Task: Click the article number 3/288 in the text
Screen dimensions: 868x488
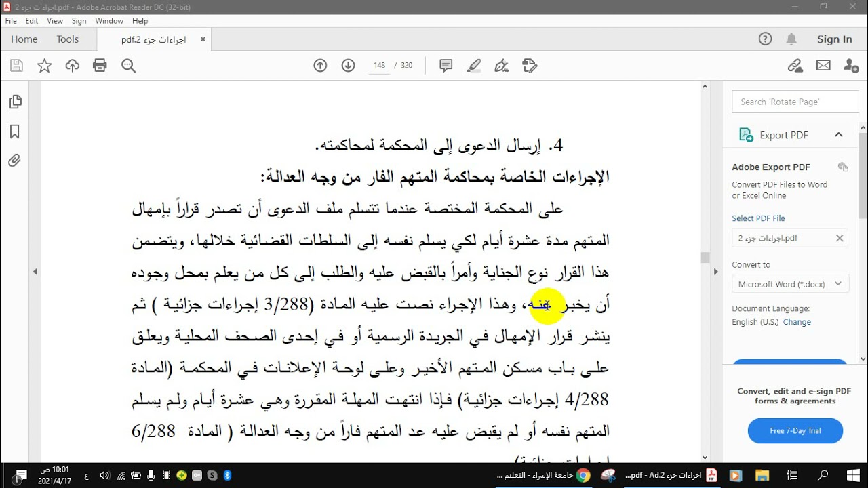Action: tap(288, 306)
